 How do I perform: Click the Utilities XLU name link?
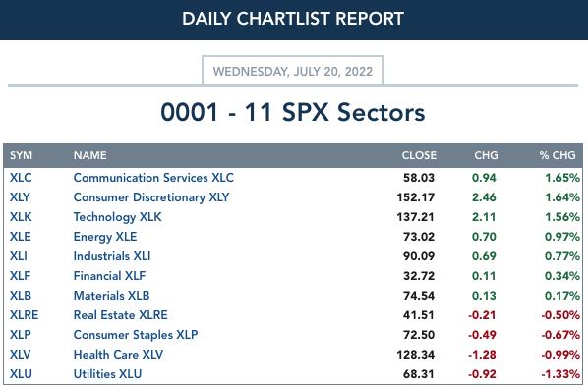tap(107, 373)
